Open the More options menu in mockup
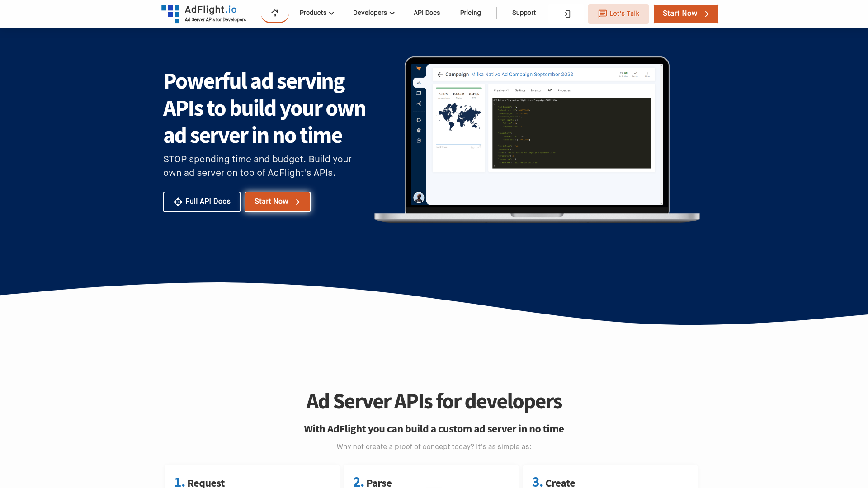The image size is (868, 488). click(647, 74)
